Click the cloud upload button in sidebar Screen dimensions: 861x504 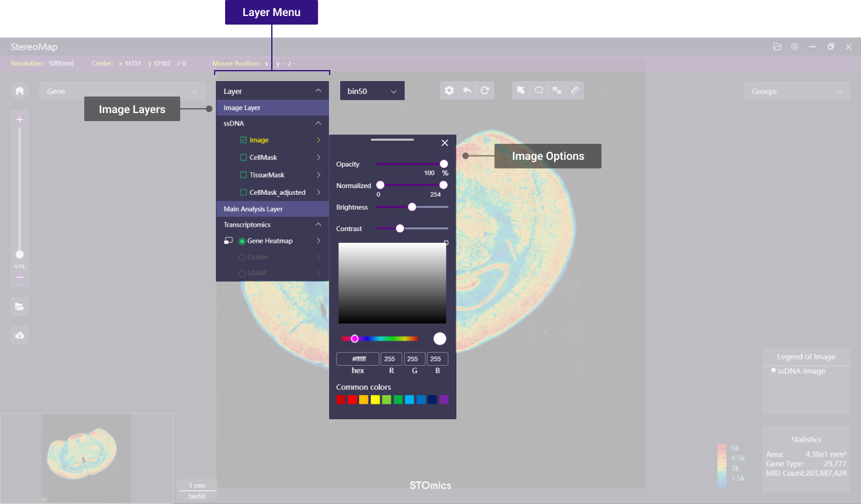coord(20,335)
